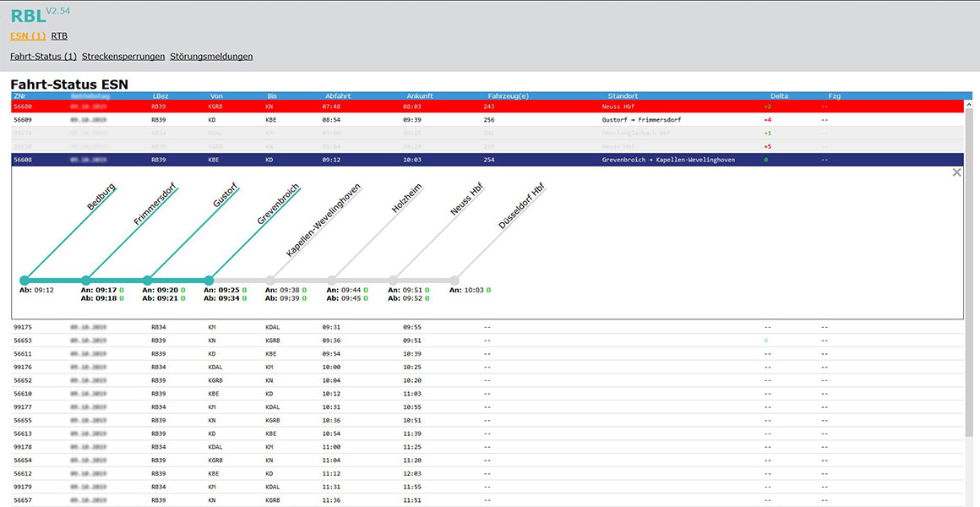Select the Grevenbroich station node
The height and width of the screenshot is (507, 980).
click(x=210, y=280)
